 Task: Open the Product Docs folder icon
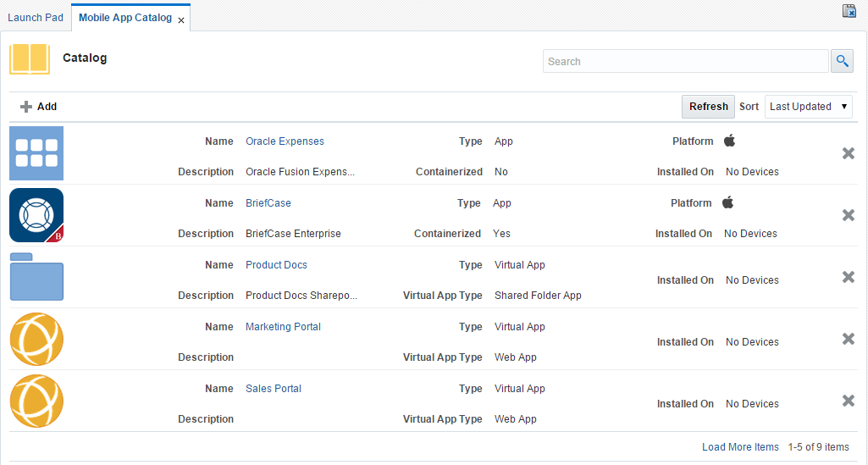pos(36,277)
